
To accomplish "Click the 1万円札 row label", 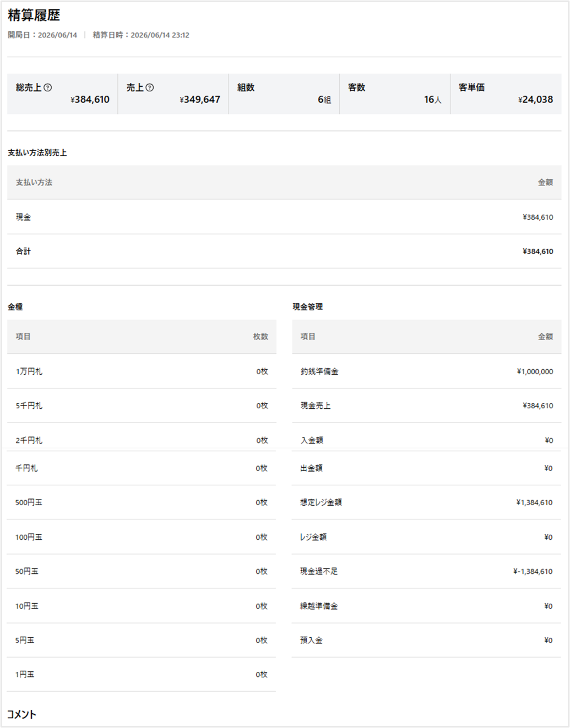I will (x=29, y=371).
